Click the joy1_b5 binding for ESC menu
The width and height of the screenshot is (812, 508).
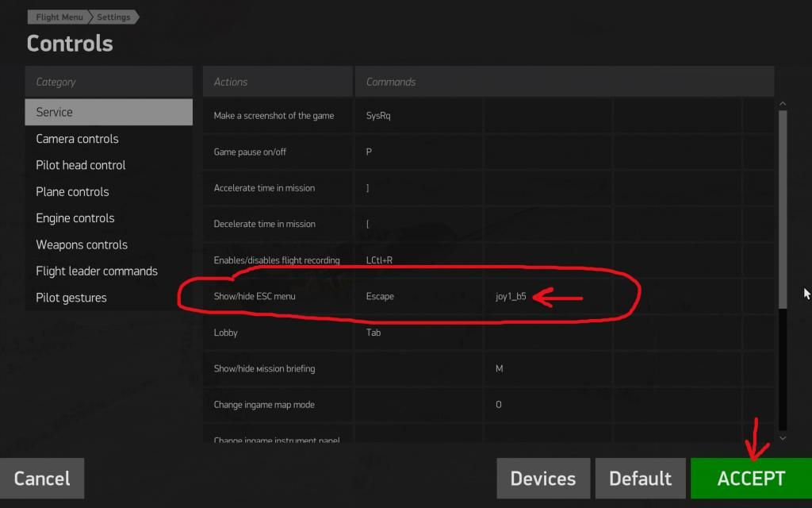511,297
